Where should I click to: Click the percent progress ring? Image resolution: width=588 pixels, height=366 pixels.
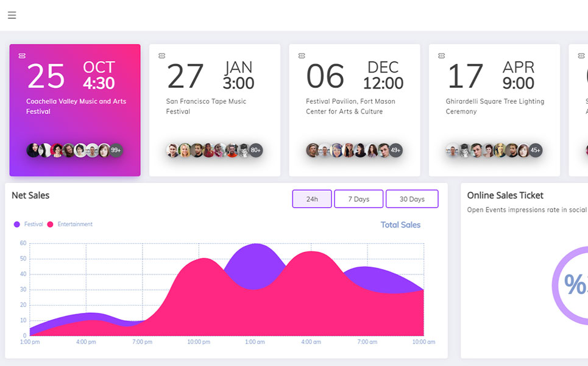point(570,285)
